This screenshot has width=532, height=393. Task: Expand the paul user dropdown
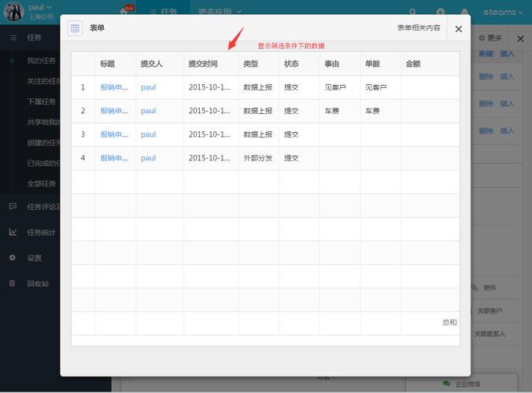[x=39, y=7]
